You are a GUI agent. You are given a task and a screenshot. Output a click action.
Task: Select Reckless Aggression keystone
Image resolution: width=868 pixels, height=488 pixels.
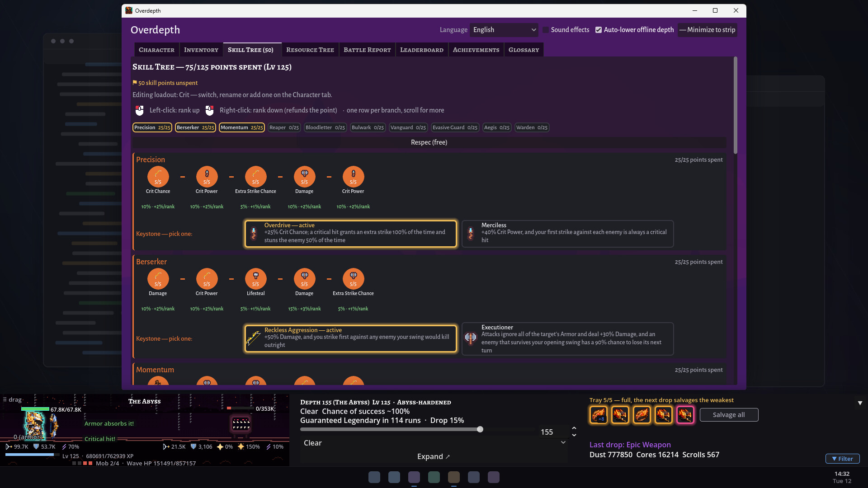click(x=351, y=338)
